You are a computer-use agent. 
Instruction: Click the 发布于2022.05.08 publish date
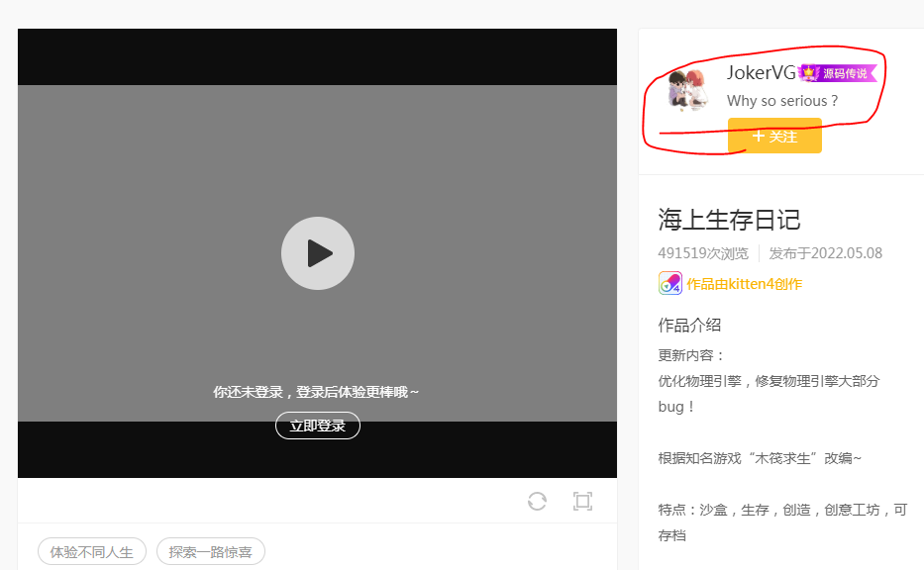[826, 253]
